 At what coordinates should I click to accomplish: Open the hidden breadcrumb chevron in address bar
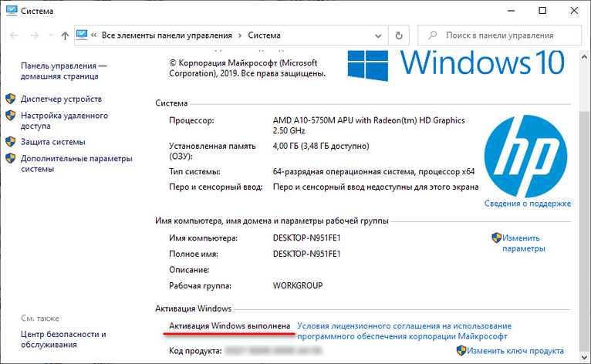(x=94, y=35)
